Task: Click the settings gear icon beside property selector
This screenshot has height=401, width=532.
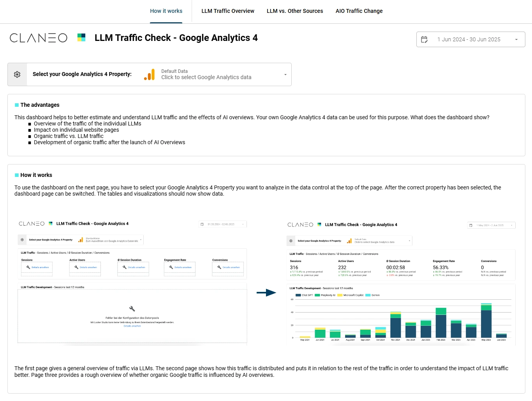Action: coord(17,74)
